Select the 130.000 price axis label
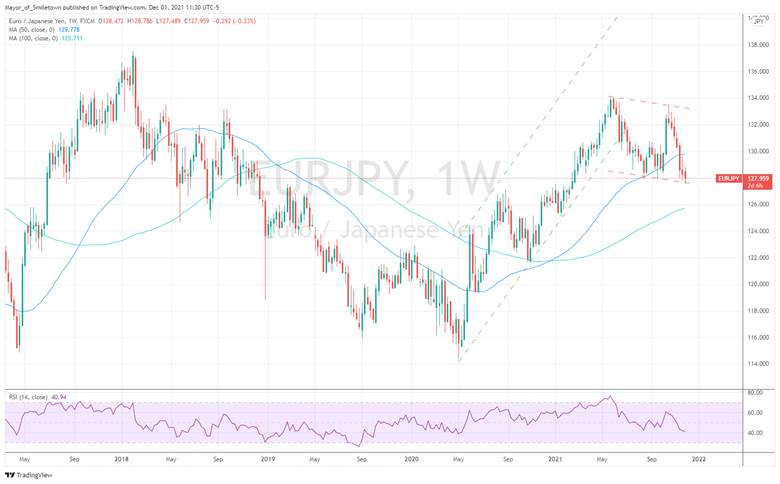The height and width of the screenshot is (484, 780). point(758,151)
